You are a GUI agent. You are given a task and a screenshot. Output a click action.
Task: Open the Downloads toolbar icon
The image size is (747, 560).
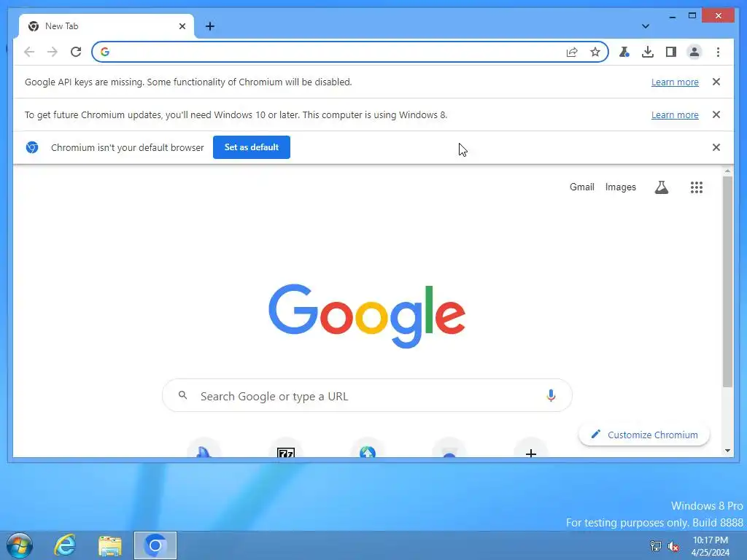pyautogui.click(x=648, y=52)
